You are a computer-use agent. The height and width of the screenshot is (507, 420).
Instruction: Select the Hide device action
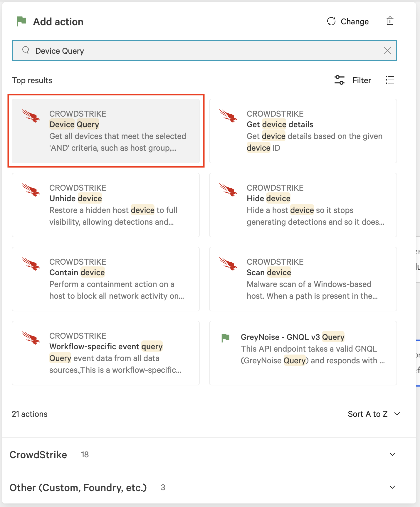click(303, 205)
